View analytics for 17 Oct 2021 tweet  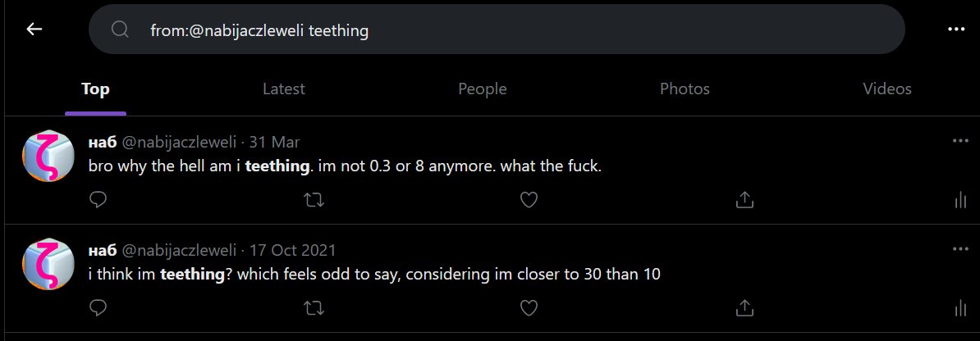pyautogui.click(x=959, y=308)
